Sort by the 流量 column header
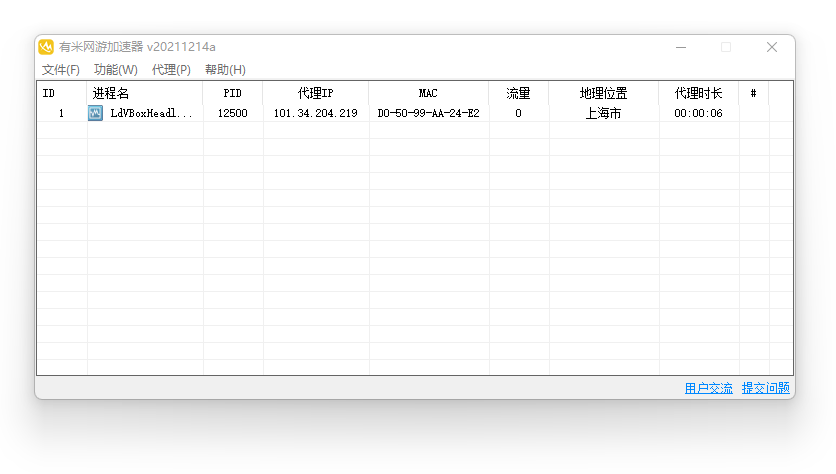836x474 pixels. 518,93
